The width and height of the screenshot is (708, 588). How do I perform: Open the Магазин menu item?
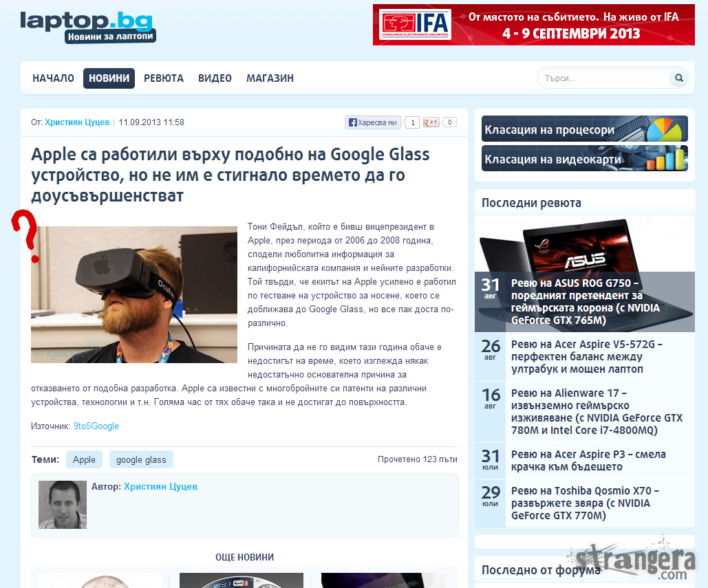click(270, 78)
